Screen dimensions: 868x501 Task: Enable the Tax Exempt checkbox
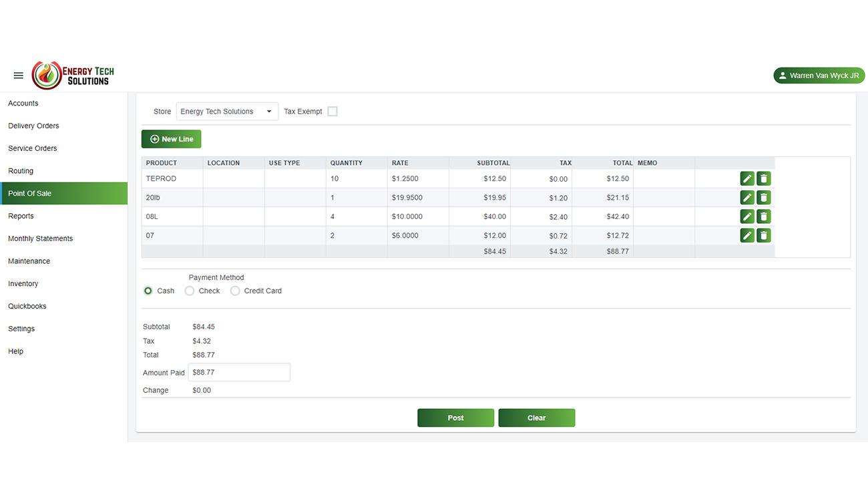pos(333,112)
